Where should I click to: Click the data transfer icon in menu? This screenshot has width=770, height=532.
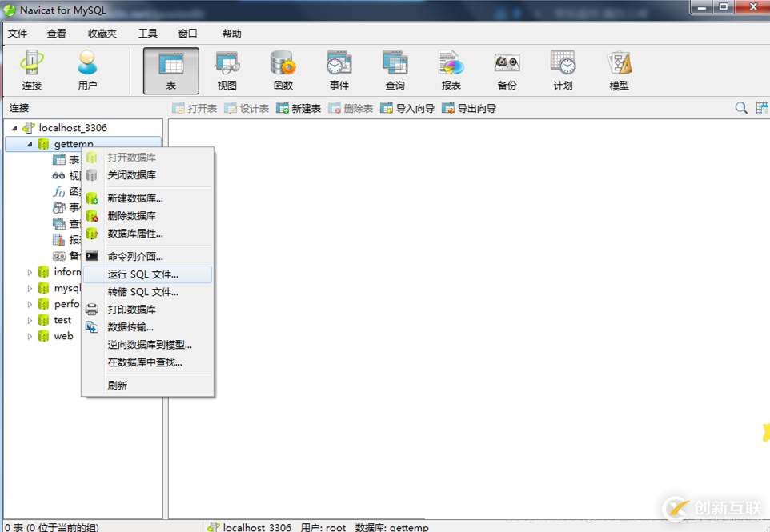click(92, 327)
